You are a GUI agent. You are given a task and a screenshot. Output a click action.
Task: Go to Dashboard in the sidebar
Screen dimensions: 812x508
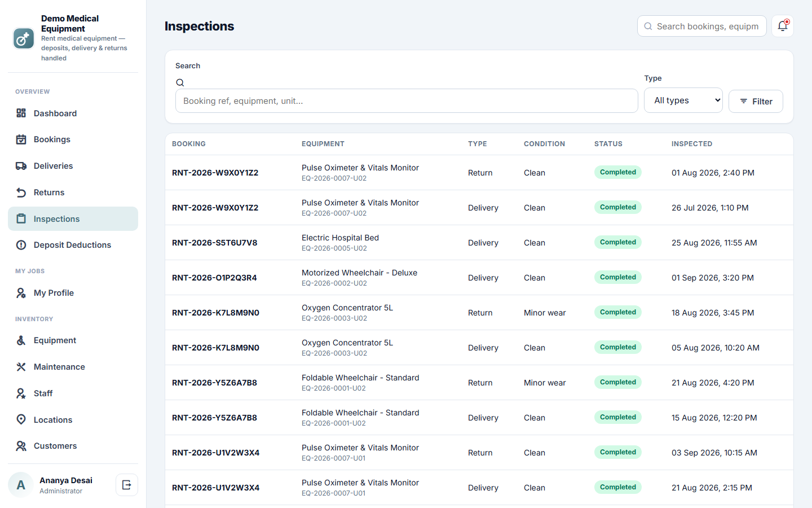click(73, 113)
